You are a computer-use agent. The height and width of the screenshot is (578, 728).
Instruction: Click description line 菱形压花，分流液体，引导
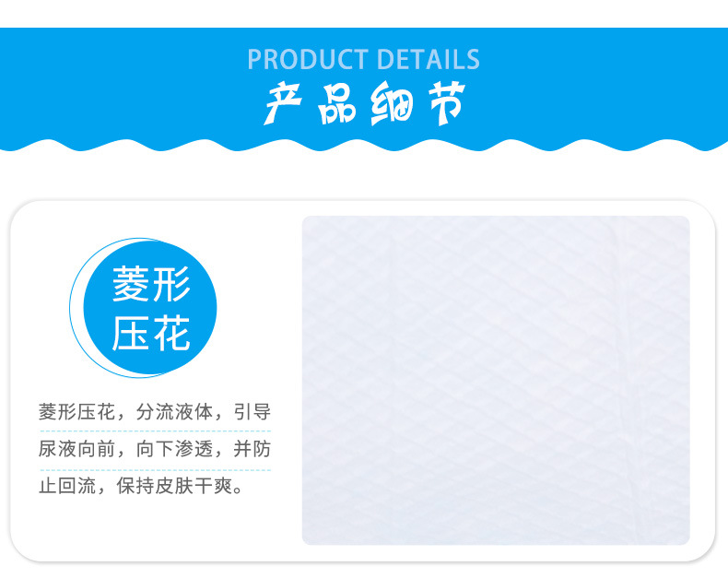[155, 412]
